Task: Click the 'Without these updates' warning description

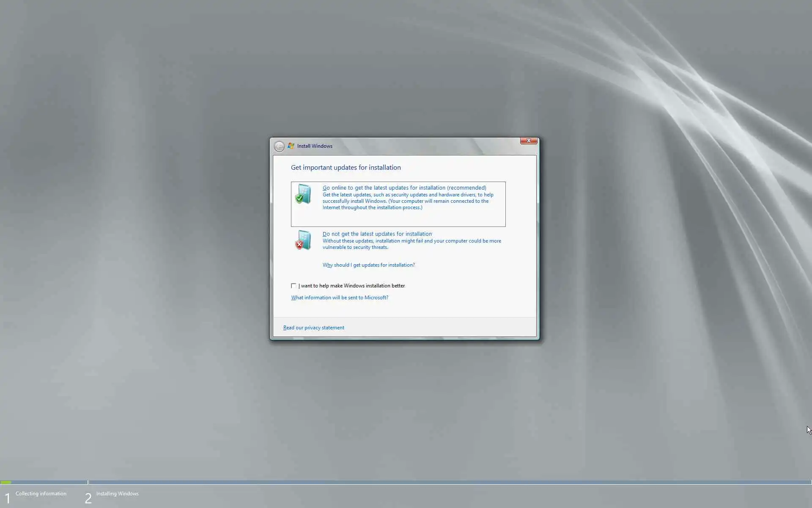Action: [411, 244]
